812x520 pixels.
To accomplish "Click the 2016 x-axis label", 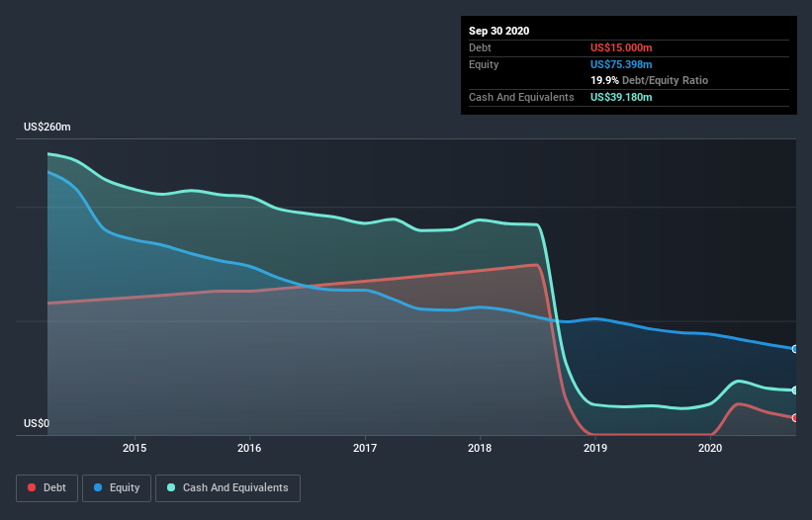I will coord(249,448).
